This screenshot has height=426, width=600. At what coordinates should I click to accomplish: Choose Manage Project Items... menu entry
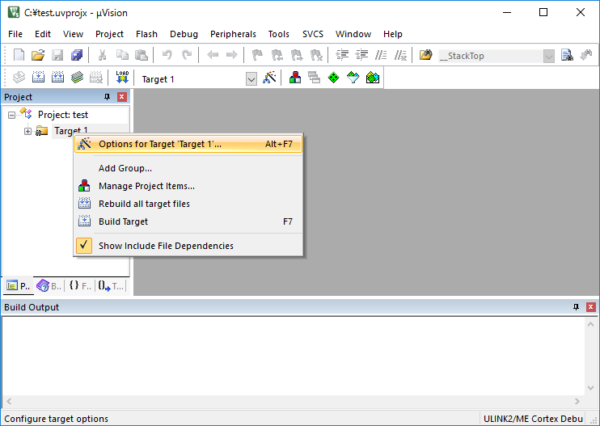pos(188,186)
